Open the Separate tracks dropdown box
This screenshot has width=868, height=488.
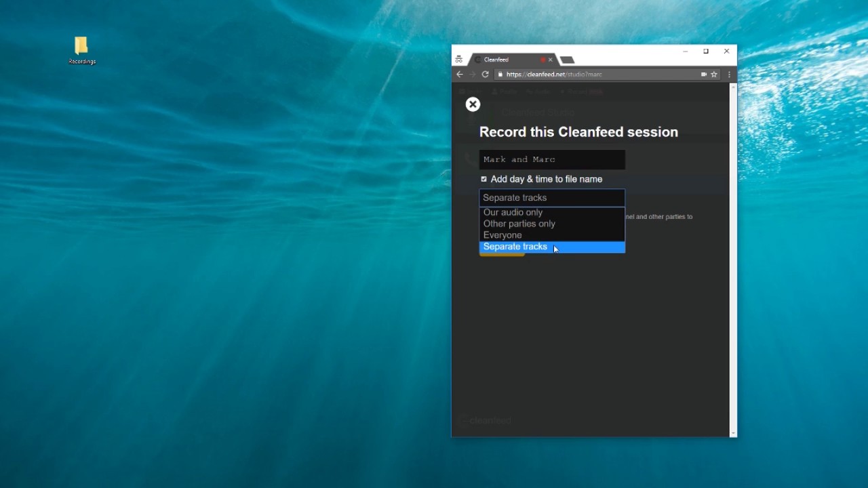click(552, 198)
